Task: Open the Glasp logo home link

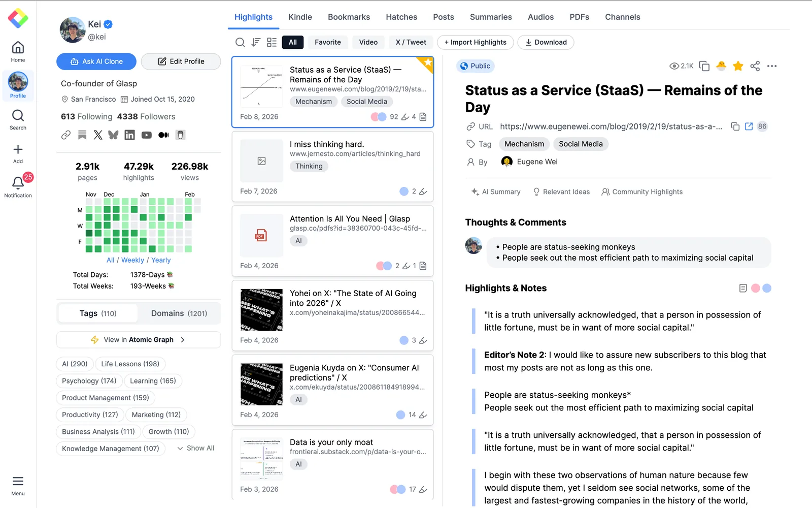Action: [x=18, y=18]
